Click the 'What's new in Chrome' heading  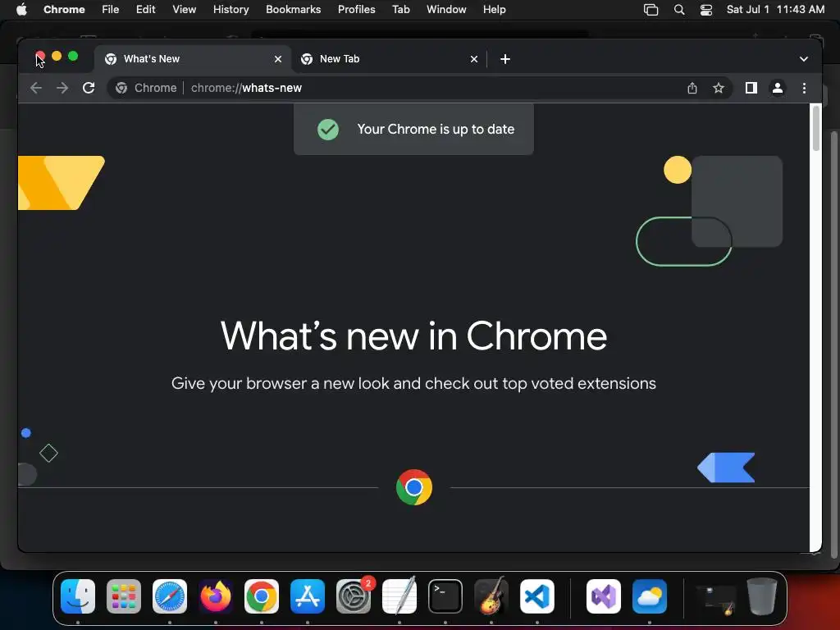point(413,336)
